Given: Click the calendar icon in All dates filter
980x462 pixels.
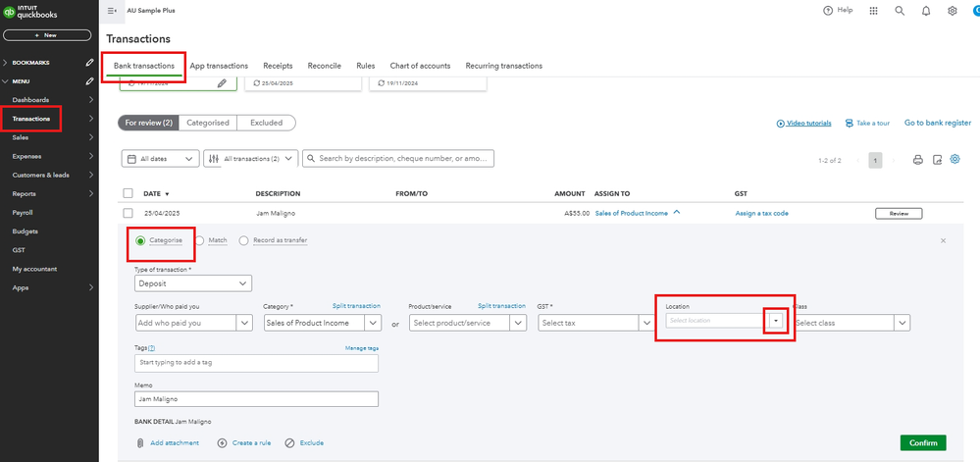Looking at the screenshot, I should (131, 159).
